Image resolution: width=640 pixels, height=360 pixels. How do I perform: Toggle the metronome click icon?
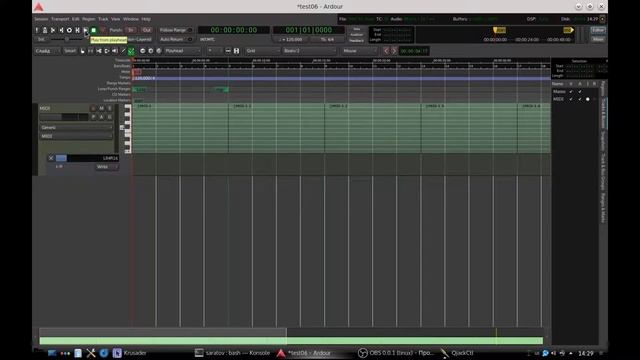point(45,30)
